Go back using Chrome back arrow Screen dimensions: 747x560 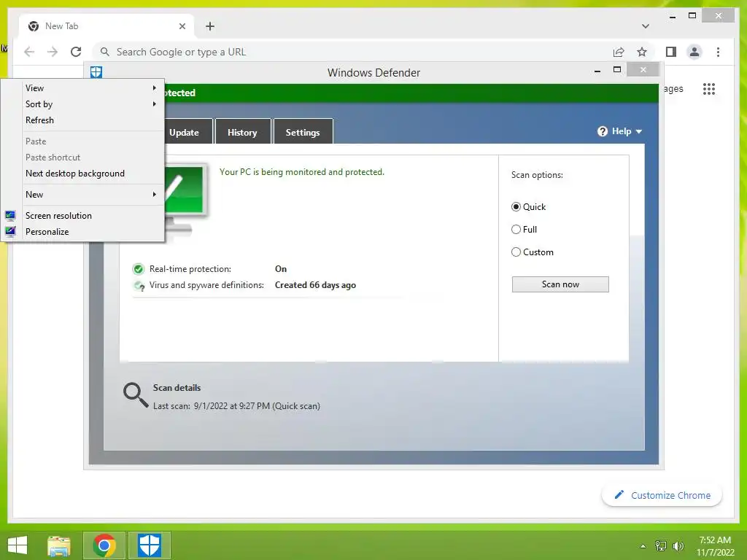29,52
